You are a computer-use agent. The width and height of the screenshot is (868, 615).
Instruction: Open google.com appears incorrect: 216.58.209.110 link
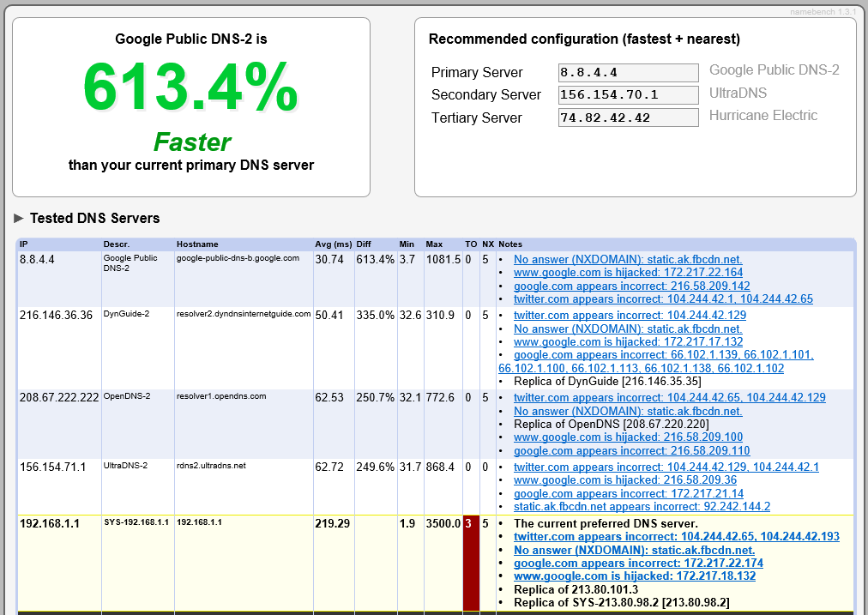[x=631, y=451]
